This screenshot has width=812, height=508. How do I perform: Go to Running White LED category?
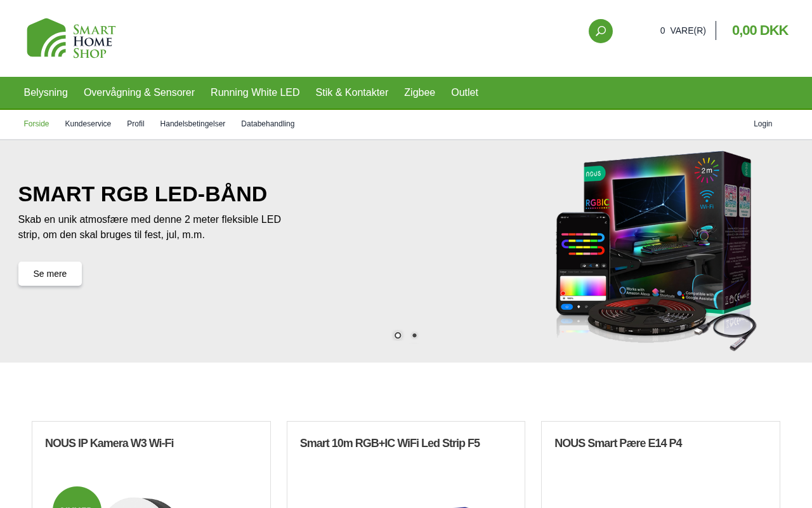(255, 93)
